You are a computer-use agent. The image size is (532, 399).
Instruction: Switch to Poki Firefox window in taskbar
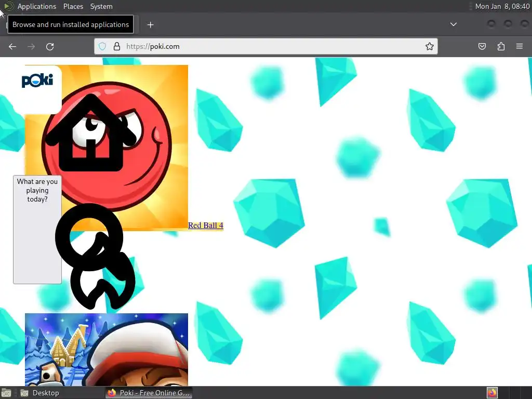149,393
